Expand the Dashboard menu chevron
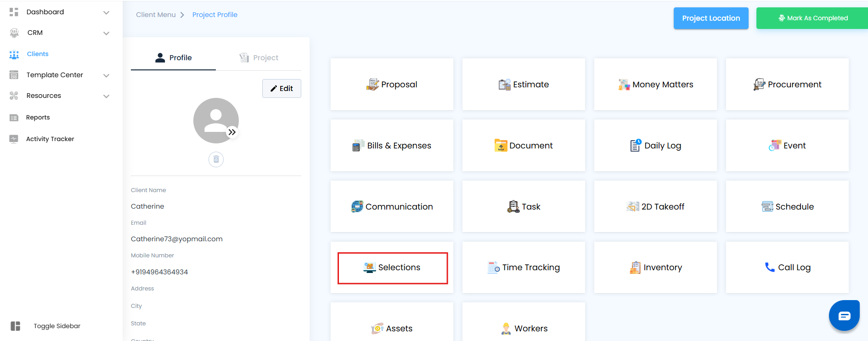868x341 pixels. click(106, 12)
